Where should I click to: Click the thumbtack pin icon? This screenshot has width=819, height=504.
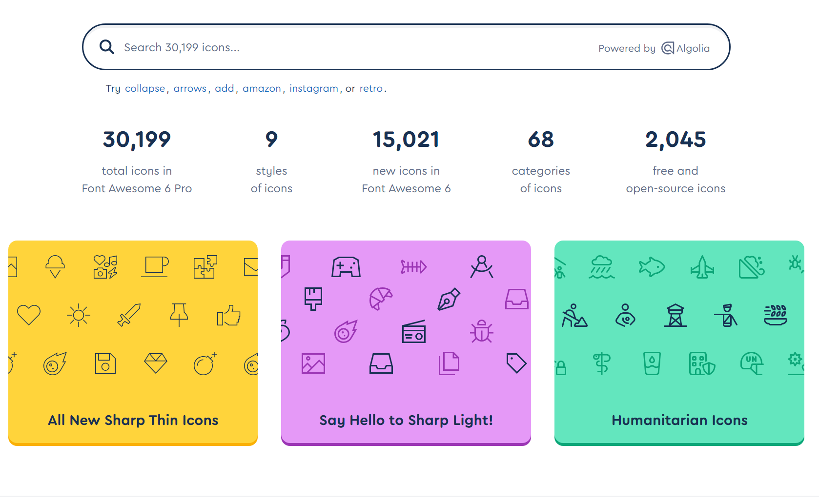pos(179,315)
